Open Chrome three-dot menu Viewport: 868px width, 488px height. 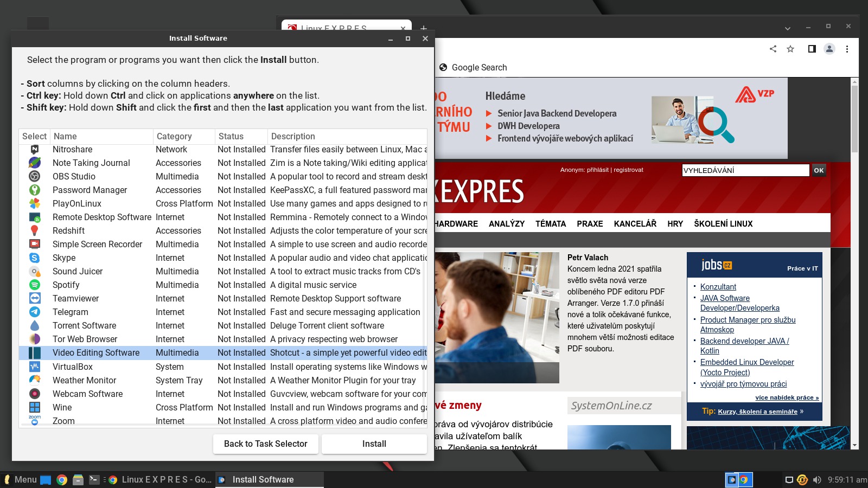[847, 49]
